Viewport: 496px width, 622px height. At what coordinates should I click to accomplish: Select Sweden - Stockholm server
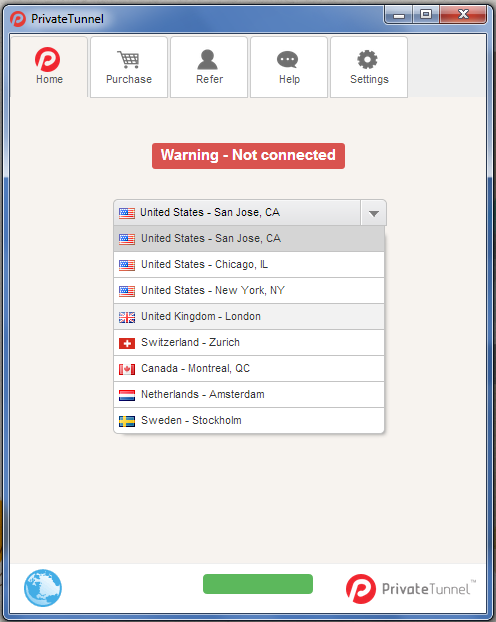click(249, 420)
